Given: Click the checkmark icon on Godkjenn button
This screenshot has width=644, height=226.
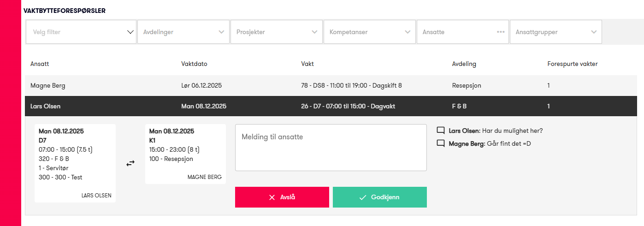Looking at the screenshot, I should 363,197.
